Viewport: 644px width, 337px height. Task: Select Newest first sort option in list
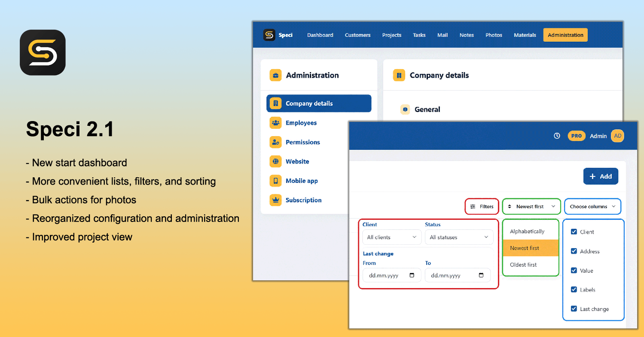pyautogui.click(x=531, y=248)
